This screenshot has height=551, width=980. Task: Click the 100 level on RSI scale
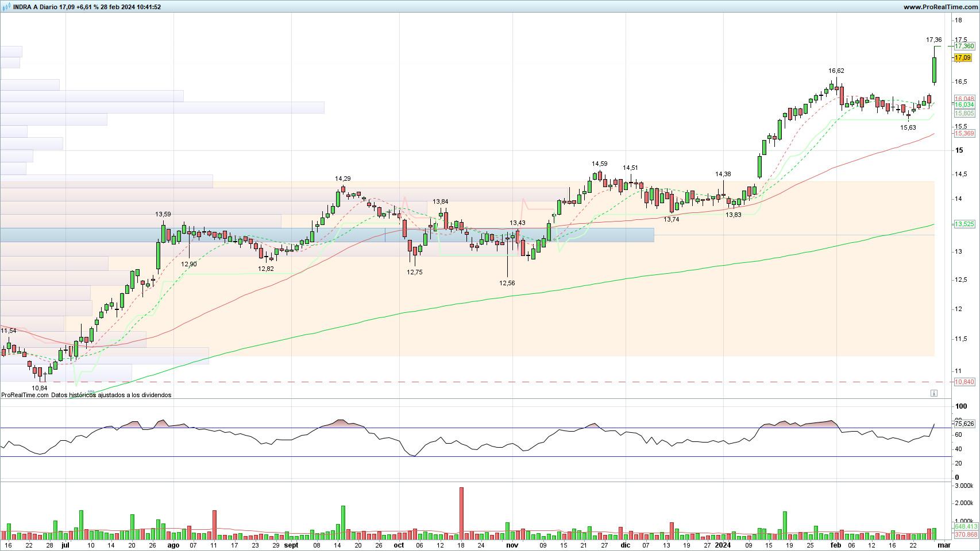(960, 406)
